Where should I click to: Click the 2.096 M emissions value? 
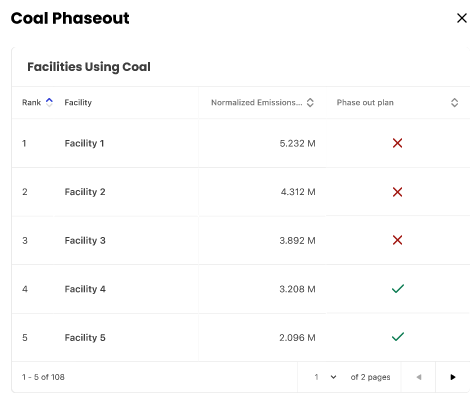(x=297, y=338)
